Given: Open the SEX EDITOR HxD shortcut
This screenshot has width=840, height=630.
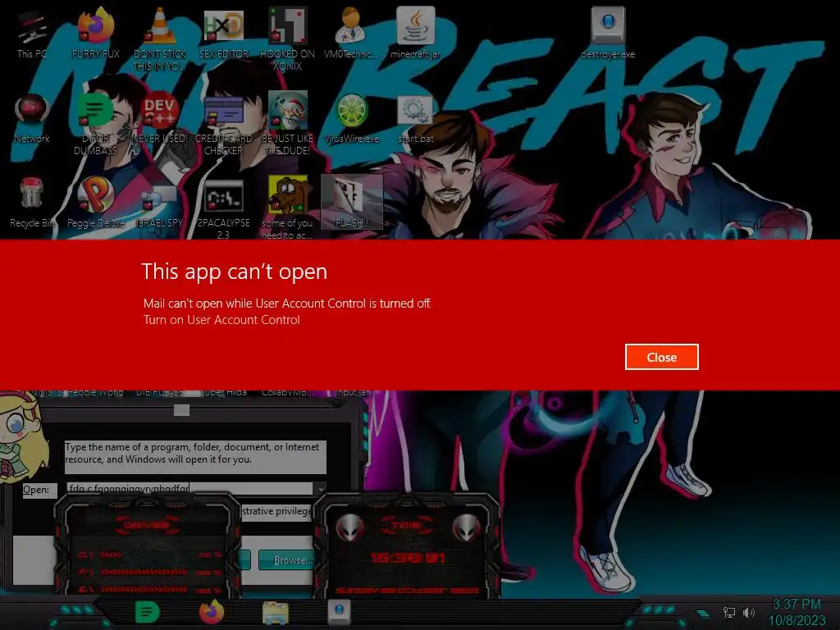Looking at the screenshot, I should (223, 33).
